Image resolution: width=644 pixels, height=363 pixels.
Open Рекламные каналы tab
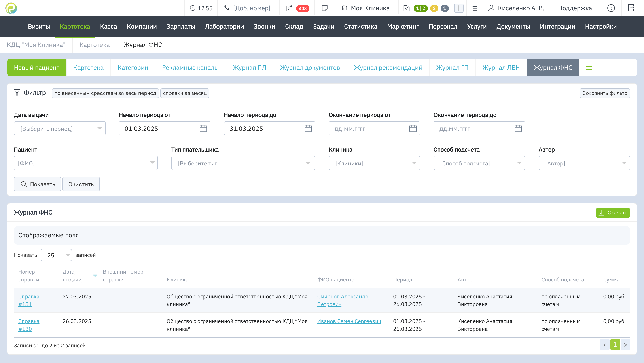(x=190, y=68)
